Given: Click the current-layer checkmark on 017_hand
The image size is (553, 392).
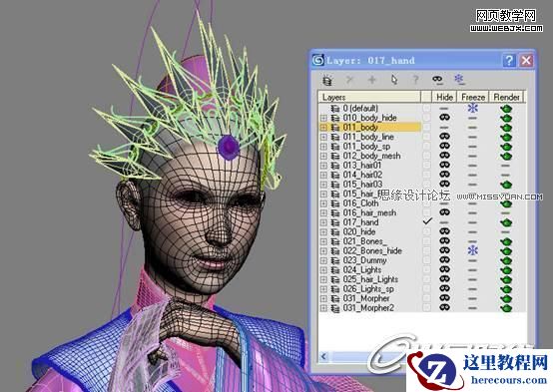Looking at the screenshot, I should (427, 221).
